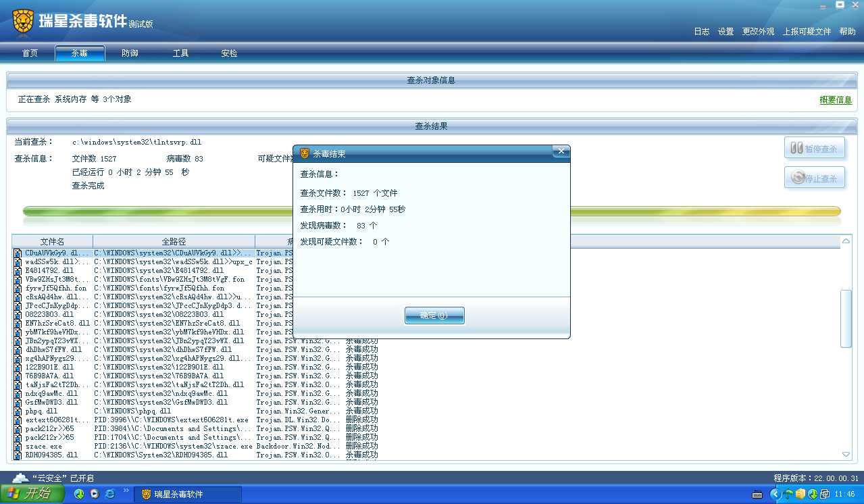The image size is (864, 504).
Task: Open 设置 in the top bar
Action: [x=726, y=32]
